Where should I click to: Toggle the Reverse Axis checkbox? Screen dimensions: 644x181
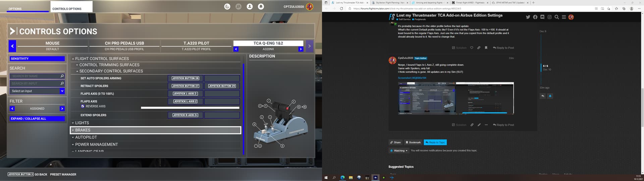(83, 106)
